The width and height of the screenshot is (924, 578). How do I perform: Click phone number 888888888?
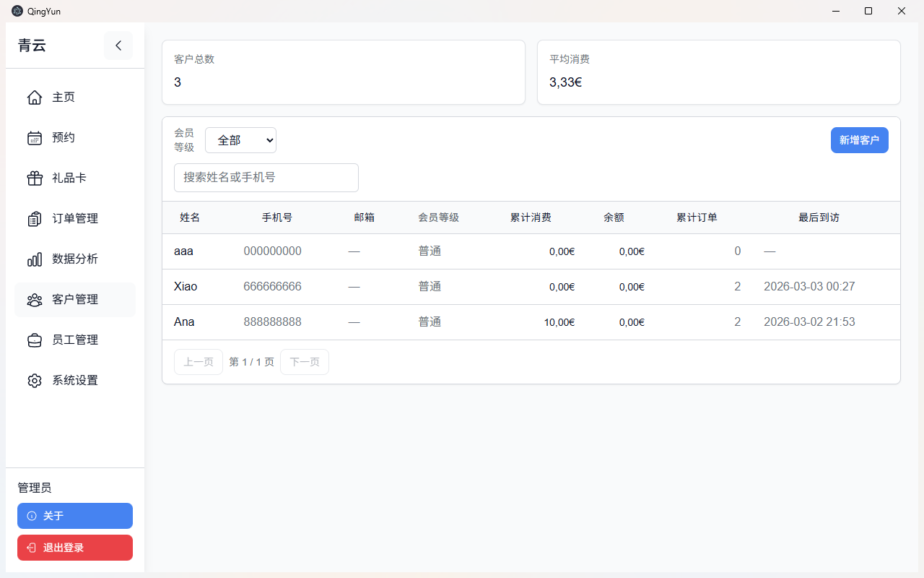tap(272, 322)
